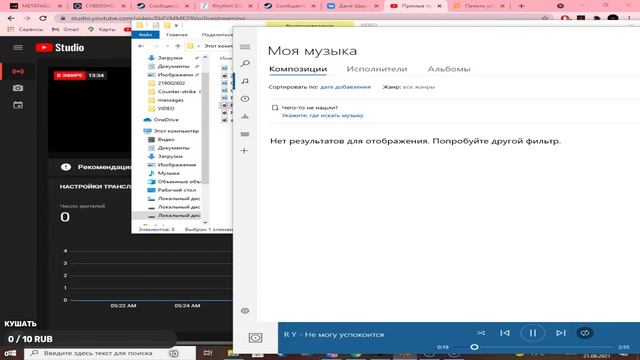Select VIDEO folder in Explorer tree
Image resolution: width=640 pixels, height=360 pixels.
click(x=166, y=109)
